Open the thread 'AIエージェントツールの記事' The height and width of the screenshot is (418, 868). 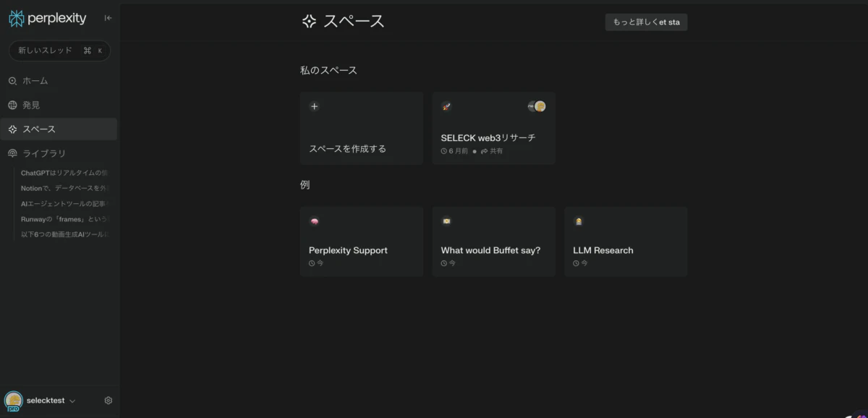(x=64, y=204)
